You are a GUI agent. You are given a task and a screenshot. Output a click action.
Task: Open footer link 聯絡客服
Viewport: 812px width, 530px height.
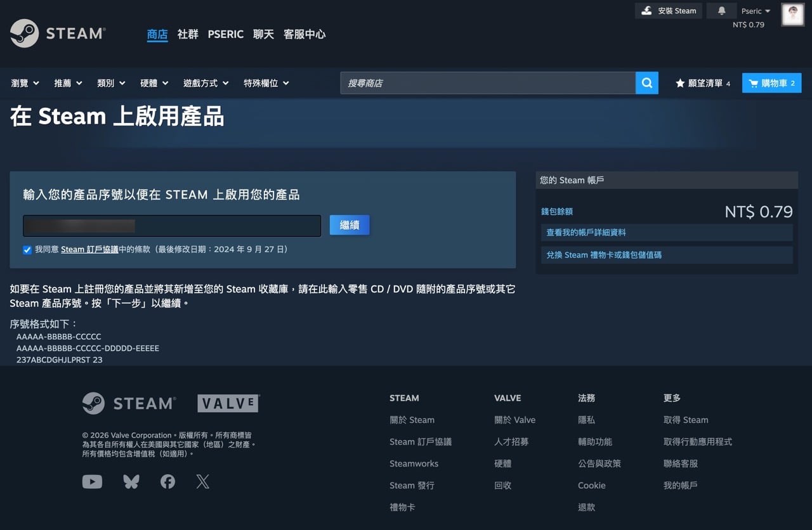pos(681,463)
